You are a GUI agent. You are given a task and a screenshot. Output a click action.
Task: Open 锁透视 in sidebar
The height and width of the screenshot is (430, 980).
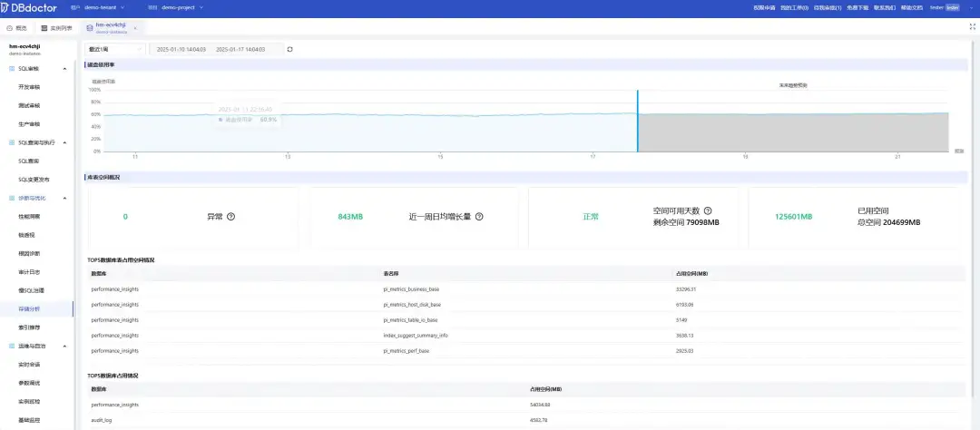(27, 235)
